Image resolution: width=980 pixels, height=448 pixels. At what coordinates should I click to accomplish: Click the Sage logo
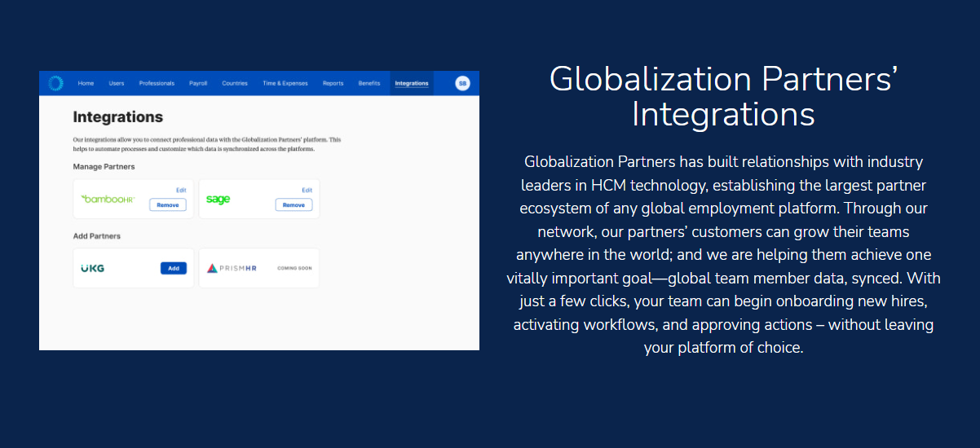[218, 200]
